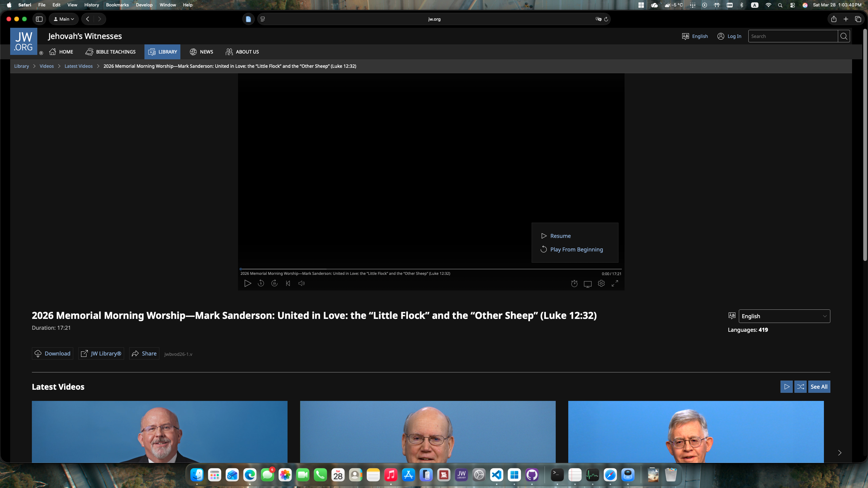Screen dimensions: 868x488
Task: Click the skip to previous icon
Action: pos(288,283)
